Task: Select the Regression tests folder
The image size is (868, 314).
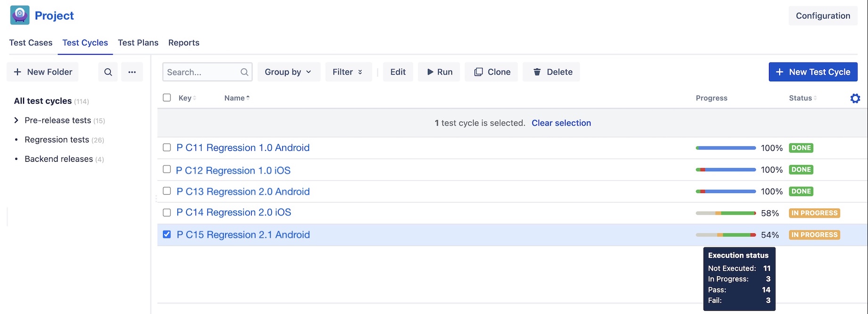Action: (x=65, y=140)
